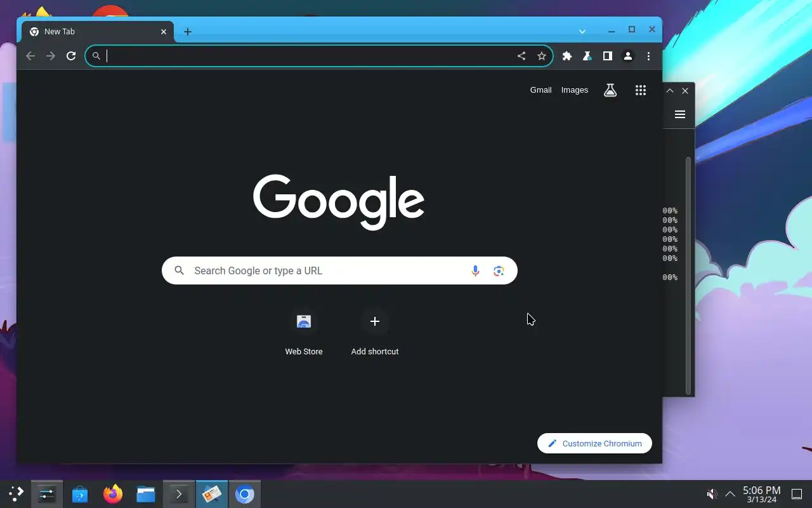Select the New Tab tab

pos(98,32)
